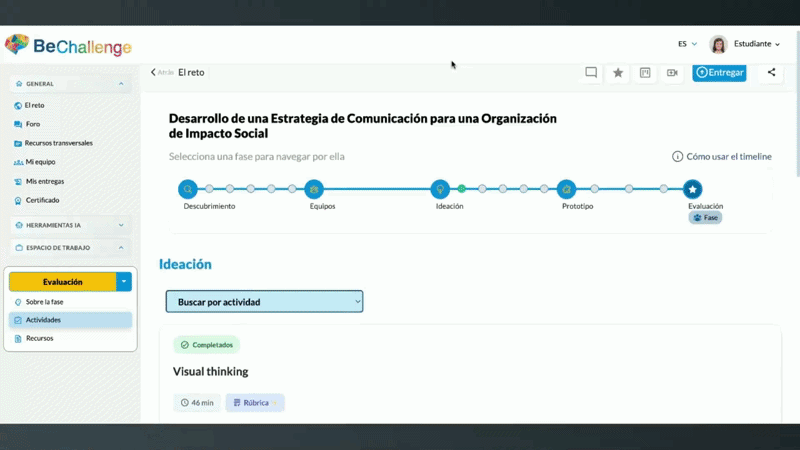This screenshot has width=800, height=450.
Task: Click first activity dot after Descubrimiento
Action: pos(209,189)
